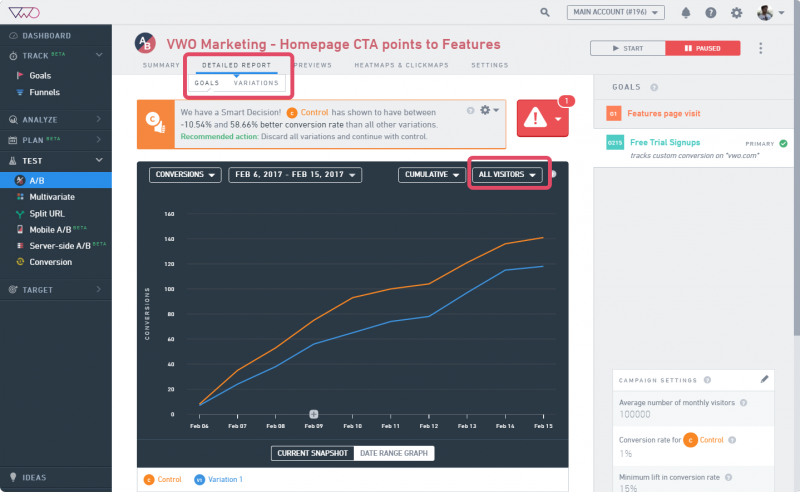The height and width of the screenshot is (492, 800).
Task: Edit campaign settings with pencil icon
Action: [764, 379]
